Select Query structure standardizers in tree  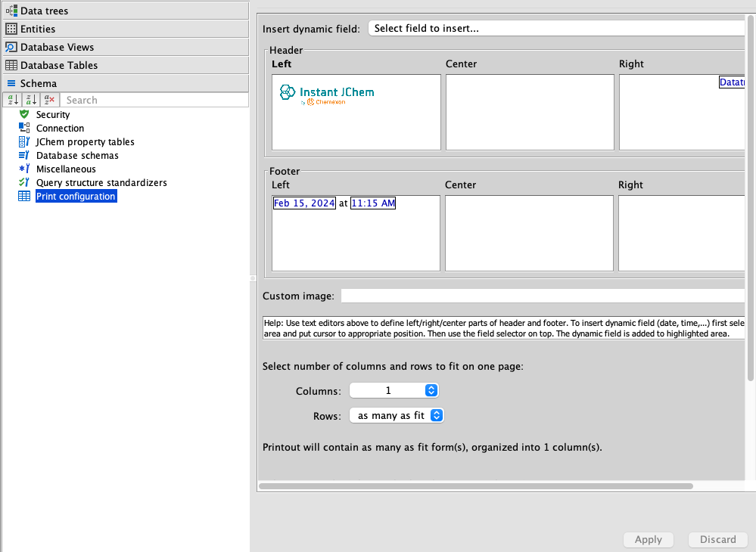[x=101, y=182]
